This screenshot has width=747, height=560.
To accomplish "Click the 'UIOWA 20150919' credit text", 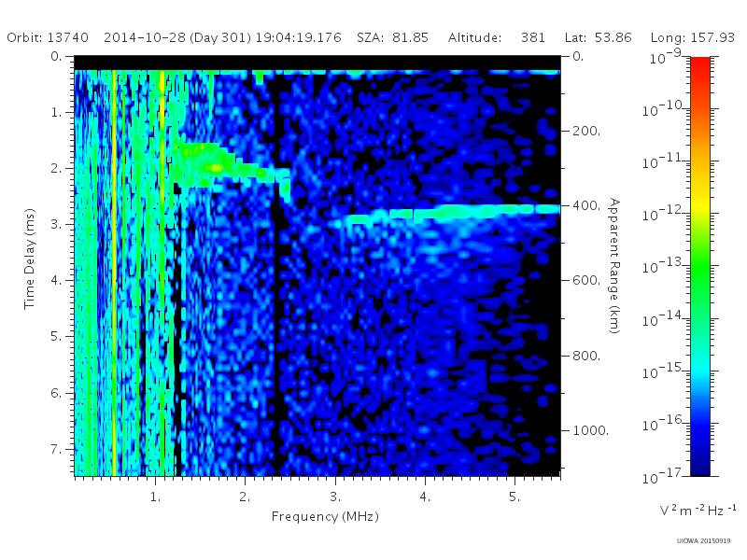I will click(703, 541).
